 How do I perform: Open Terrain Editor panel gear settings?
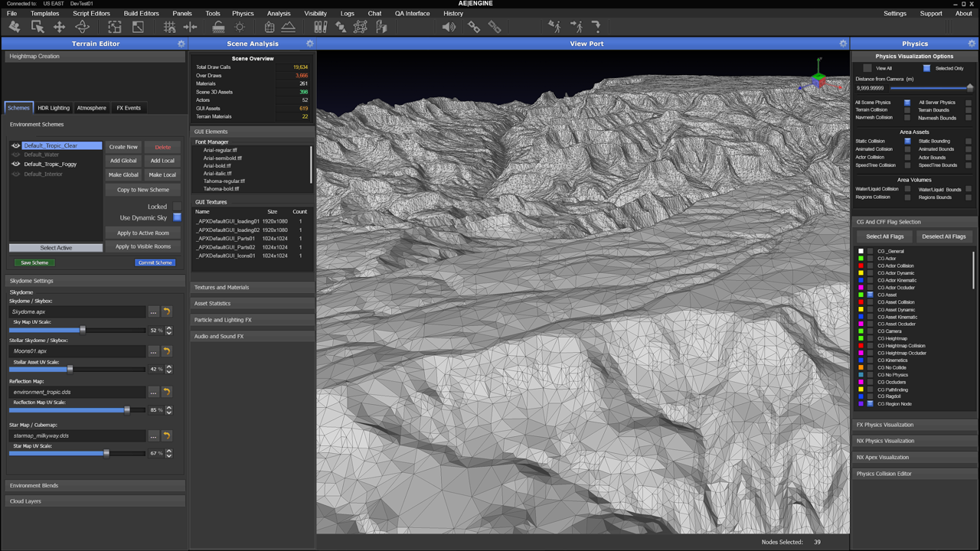click(181, 44)
